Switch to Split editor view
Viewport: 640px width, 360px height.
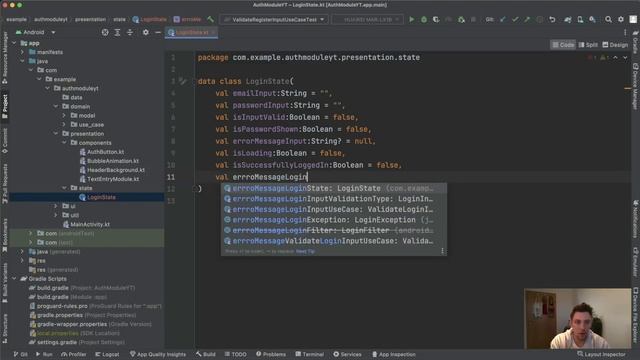588,45
